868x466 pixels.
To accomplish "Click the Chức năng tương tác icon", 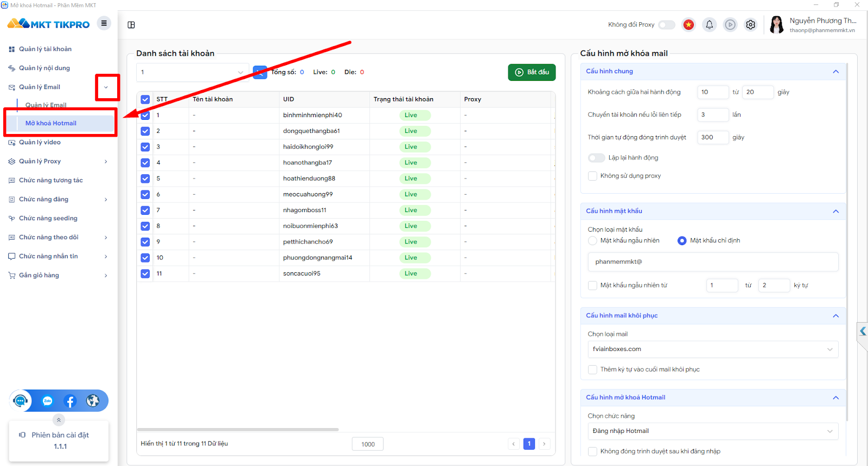I will pyautogui.click(x=12, y=181).
